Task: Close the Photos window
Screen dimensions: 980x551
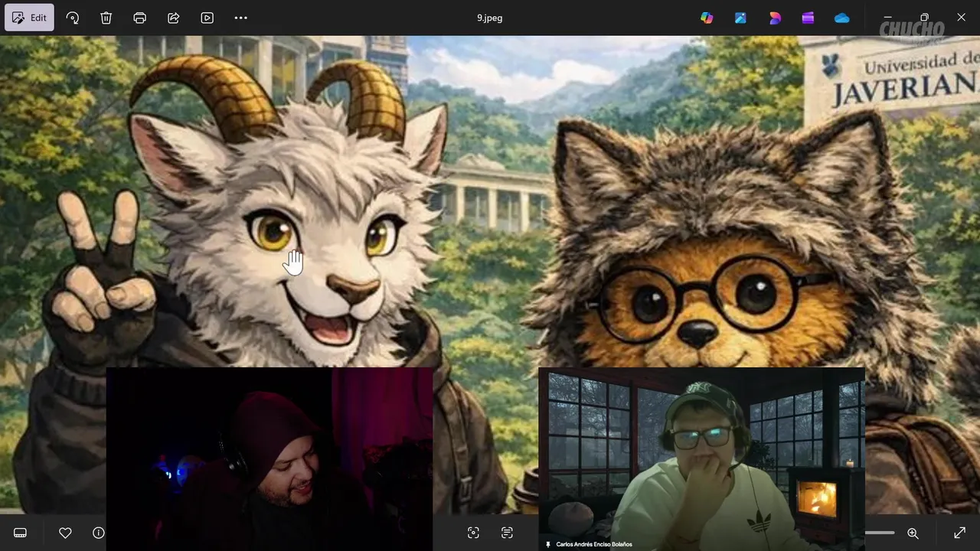Action: coord(961,18)
